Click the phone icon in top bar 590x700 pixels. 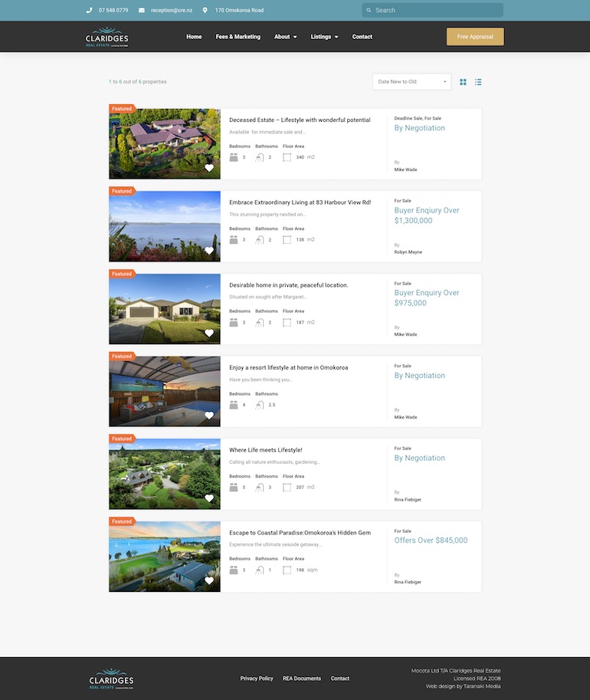tap(89, 10)
